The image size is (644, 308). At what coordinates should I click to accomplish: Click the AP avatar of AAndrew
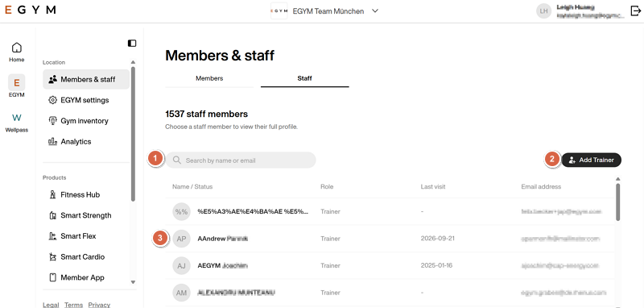coord(182,239)
